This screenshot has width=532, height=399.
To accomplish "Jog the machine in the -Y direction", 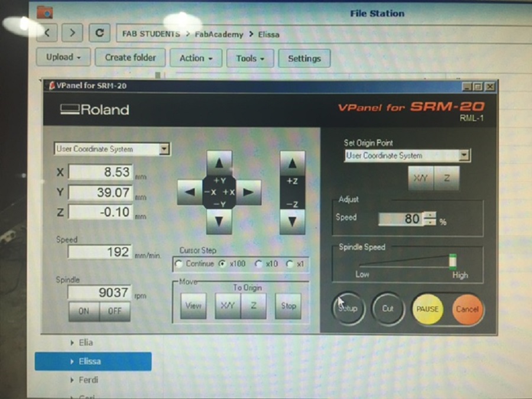I will click(x=219, y=222).
